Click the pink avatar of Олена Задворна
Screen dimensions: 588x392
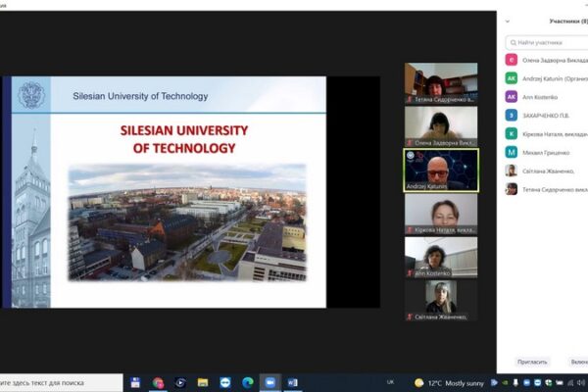512,60
